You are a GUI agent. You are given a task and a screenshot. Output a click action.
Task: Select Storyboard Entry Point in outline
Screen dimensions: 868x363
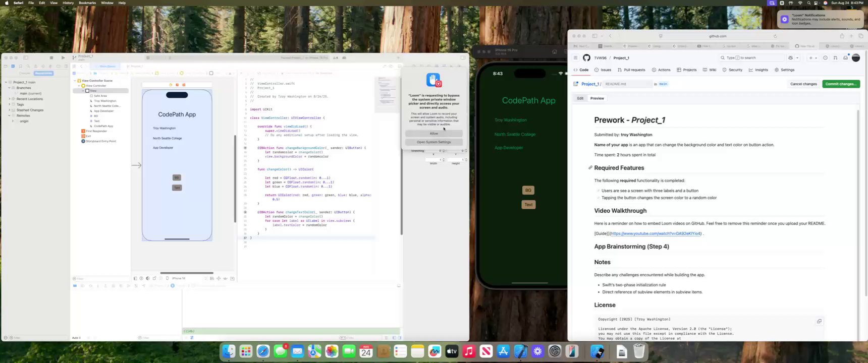point(99,141)
